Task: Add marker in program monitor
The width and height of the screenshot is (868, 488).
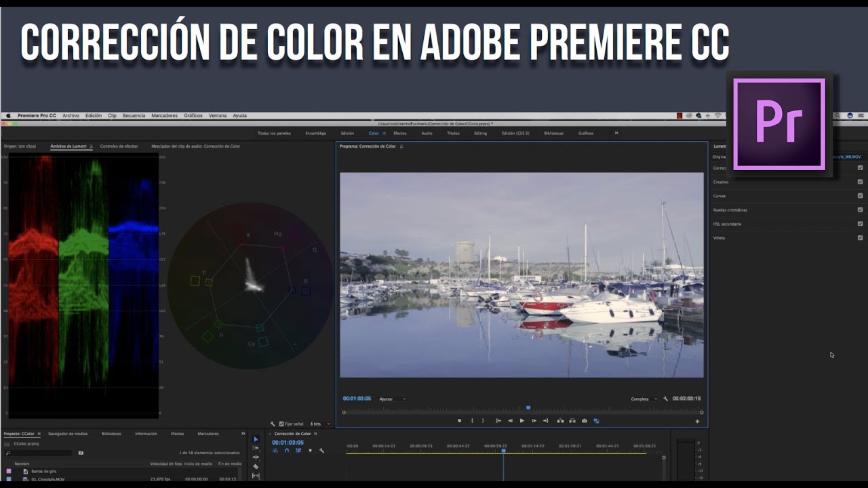Action: click(459, 421)
